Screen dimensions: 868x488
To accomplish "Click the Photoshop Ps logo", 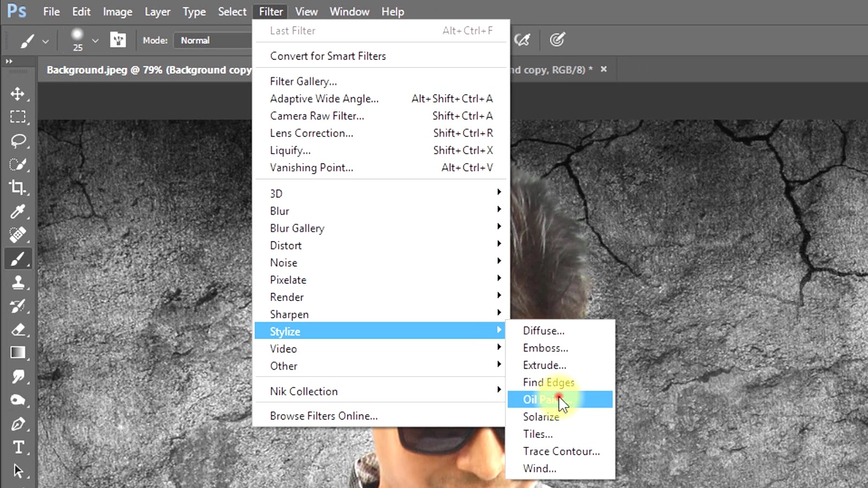I will pyautogui.click(x=16, y=11).
